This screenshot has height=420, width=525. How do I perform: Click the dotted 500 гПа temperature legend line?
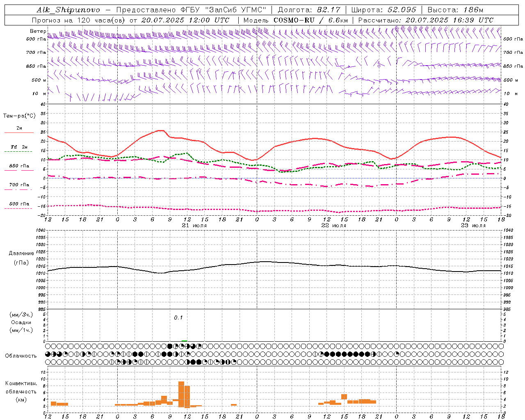coord(18,208)
